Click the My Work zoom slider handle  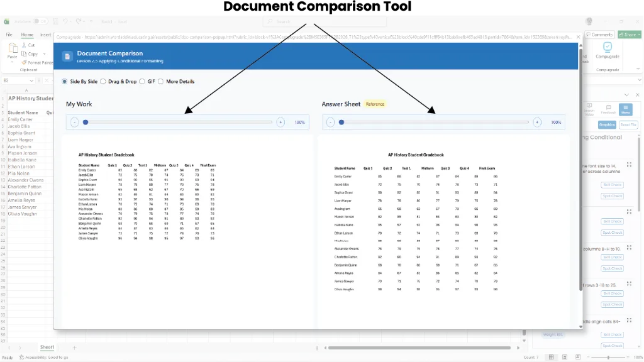(x=86, y=123)
